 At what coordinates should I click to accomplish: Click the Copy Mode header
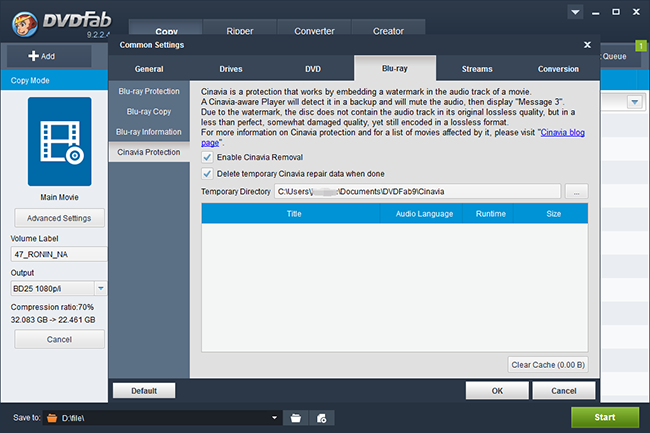(54, 80)
